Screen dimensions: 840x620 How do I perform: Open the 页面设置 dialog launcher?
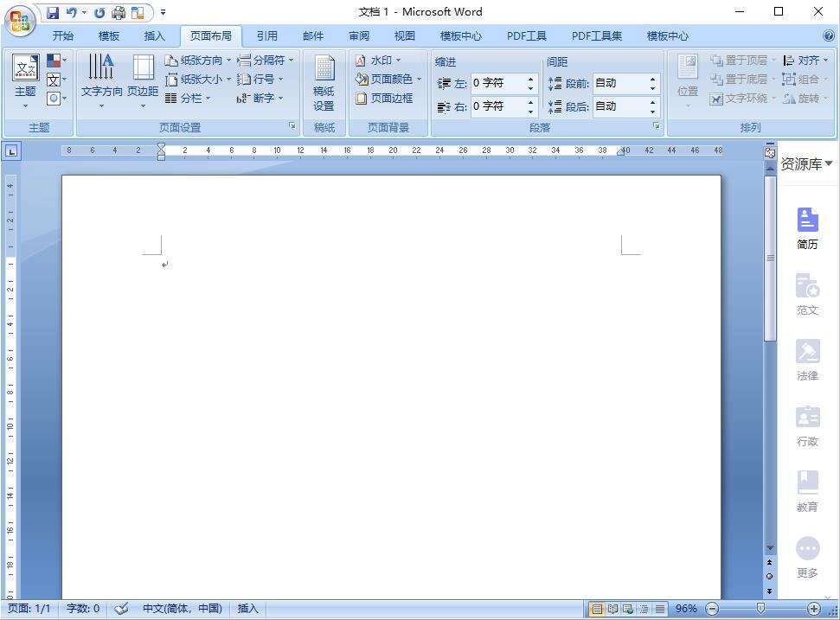pos(292,126)
